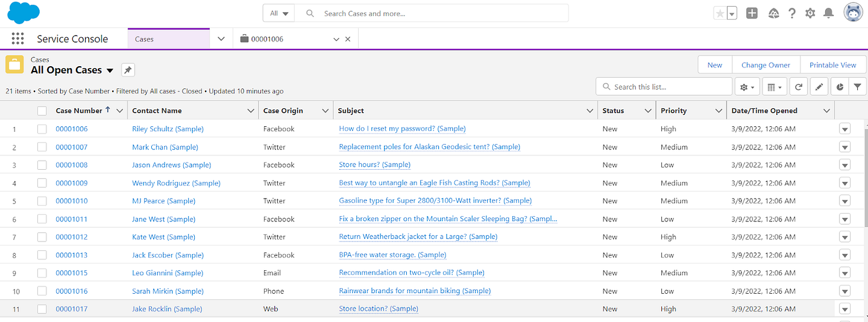Open Case Origin column menu chevron
Image resolution: width=868 pixels, height=322 pixels.
point(325,111)
